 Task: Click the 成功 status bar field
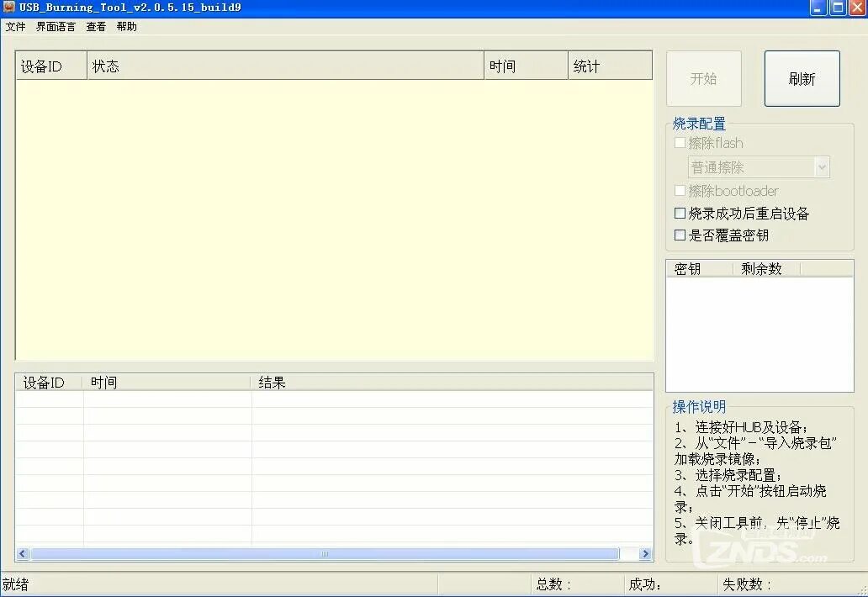pyautogui.click(x=670, y=584)
